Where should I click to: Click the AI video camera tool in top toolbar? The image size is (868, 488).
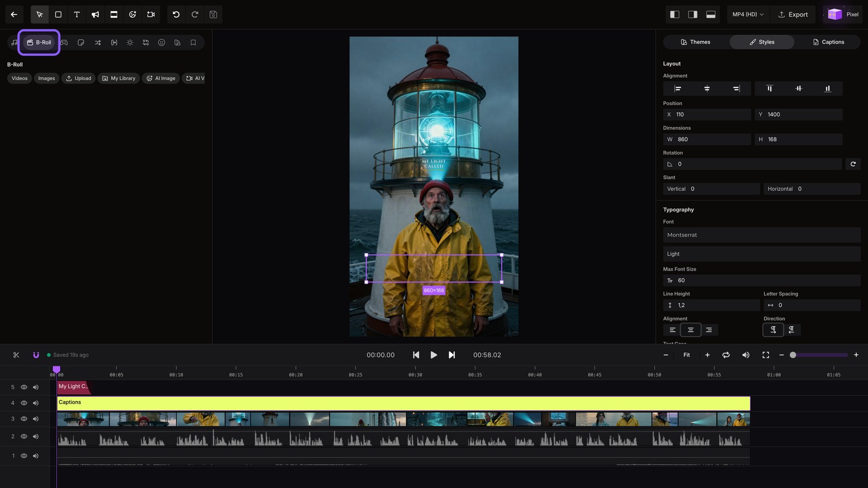click(151, 15)
